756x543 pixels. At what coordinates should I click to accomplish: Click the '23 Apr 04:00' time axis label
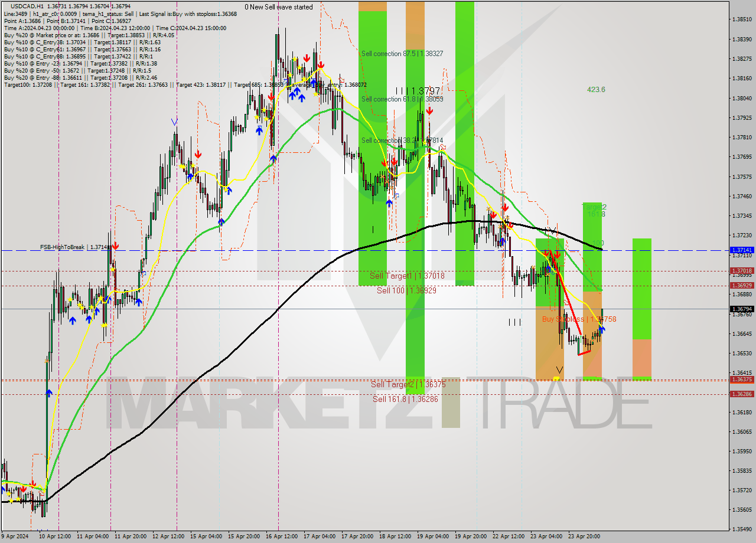546,537
